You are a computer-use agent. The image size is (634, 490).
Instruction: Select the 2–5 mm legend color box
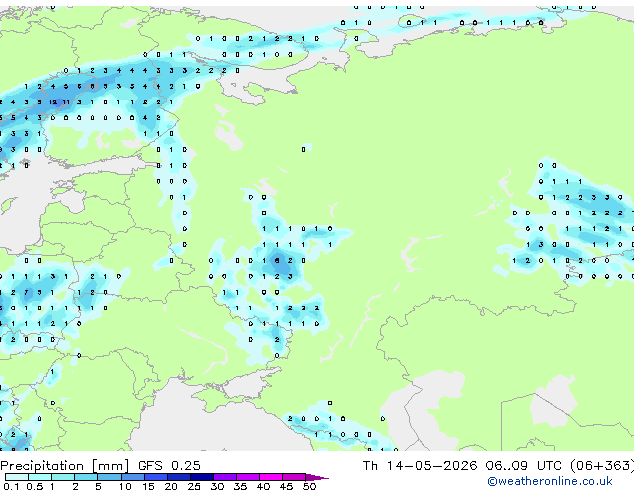86,477
